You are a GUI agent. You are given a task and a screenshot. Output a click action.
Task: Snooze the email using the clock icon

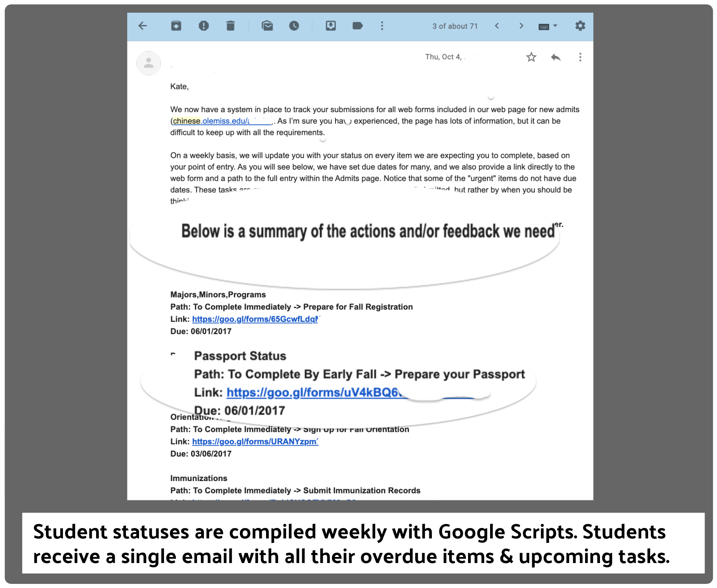294,26
